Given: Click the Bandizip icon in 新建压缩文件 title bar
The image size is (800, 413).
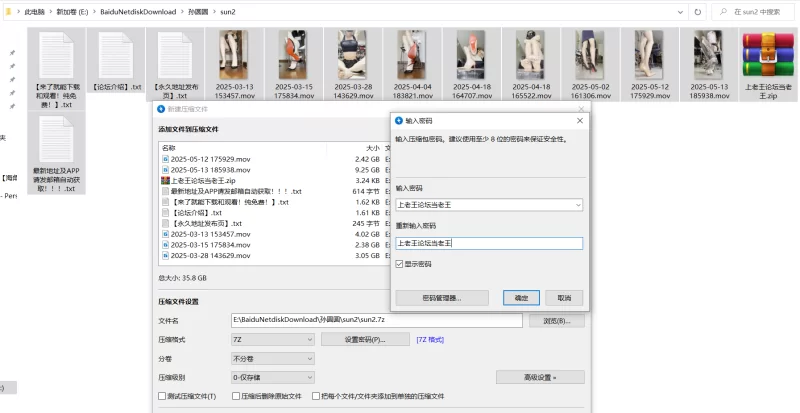Looking at the screenshot, I should (161, 109).
